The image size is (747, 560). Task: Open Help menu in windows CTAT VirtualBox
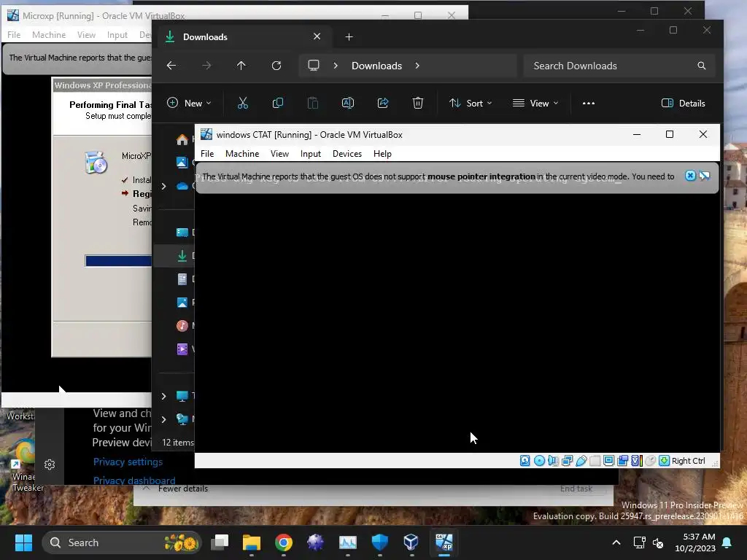(x=382, y=153)
